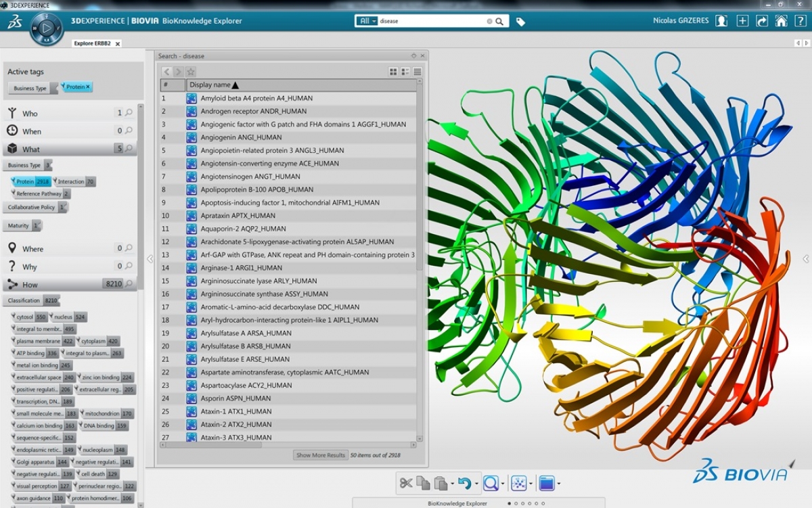Click the tag icon beside search bar
812x508 pixels.
pyautogui.click(x=520, y=22)
